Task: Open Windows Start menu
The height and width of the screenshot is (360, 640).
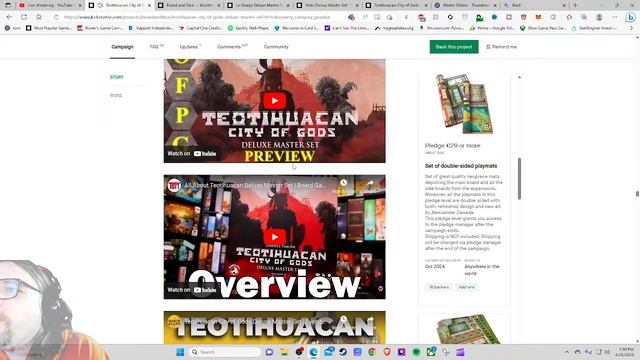Action: coord(180,352)
